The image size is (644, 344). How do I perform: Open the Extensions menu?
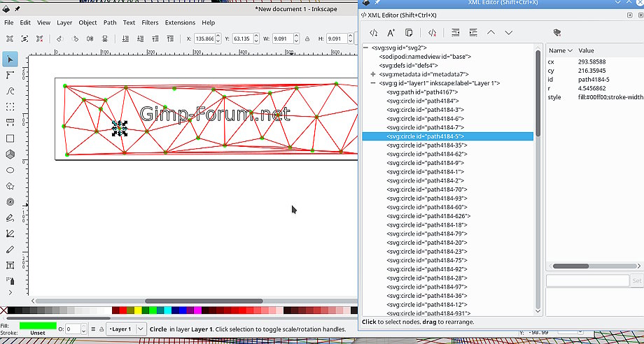[180, 22]
